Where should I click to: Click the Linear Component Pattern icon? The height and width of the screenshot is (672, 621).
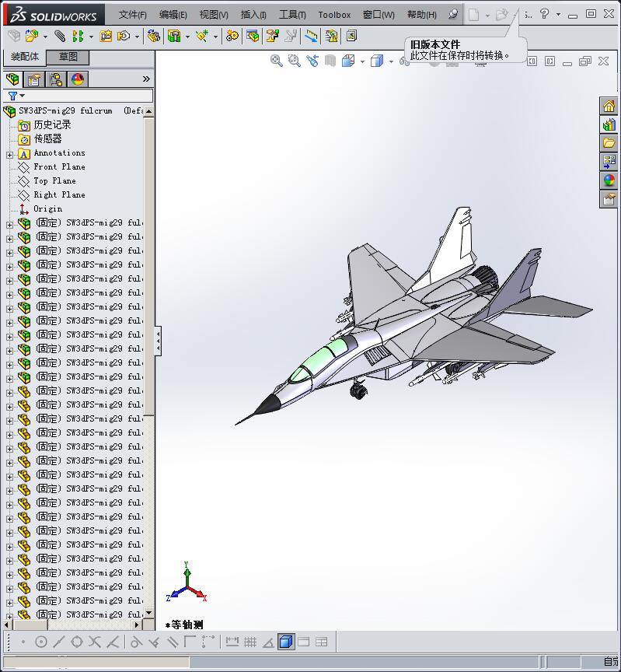(78, 36)
